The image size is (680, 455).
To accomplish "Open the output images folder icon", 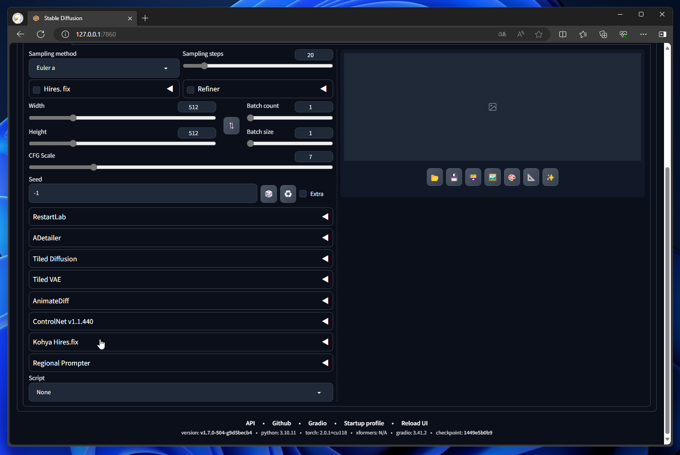I will (x=435, y=177).
